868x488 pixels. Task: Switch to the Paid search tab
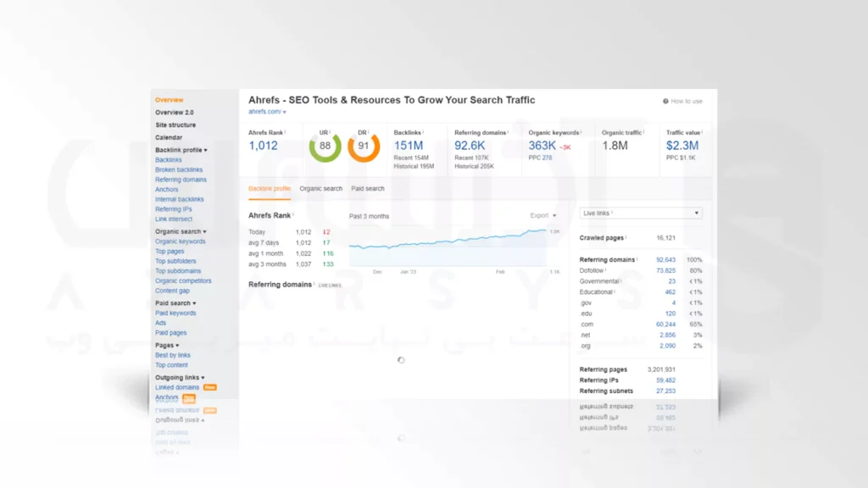(368, 189)
